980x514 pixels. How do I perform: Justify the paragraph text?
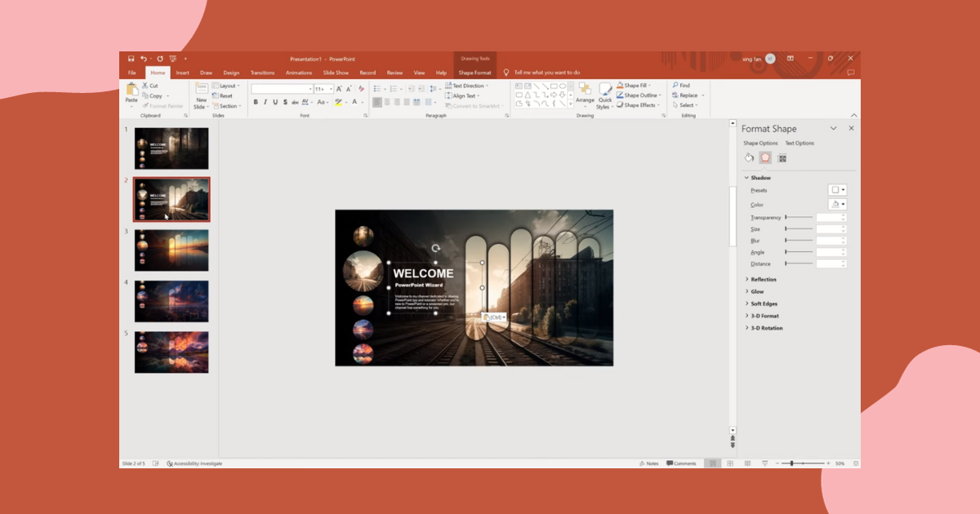click(x=407, y=102)
